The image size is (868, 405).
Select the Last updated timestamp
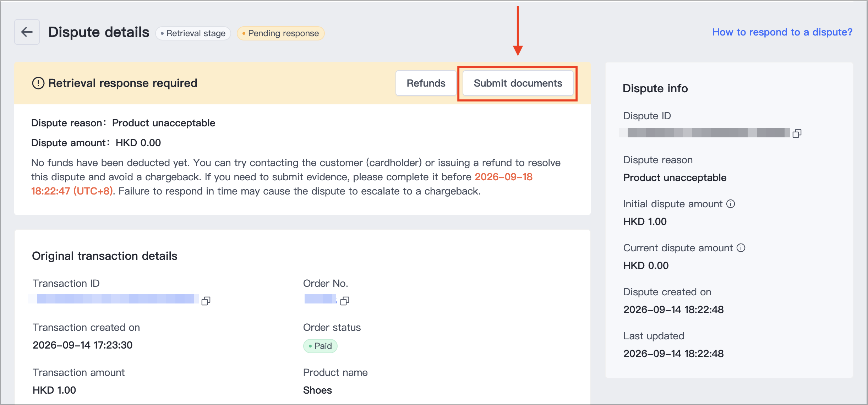[673, 354]
